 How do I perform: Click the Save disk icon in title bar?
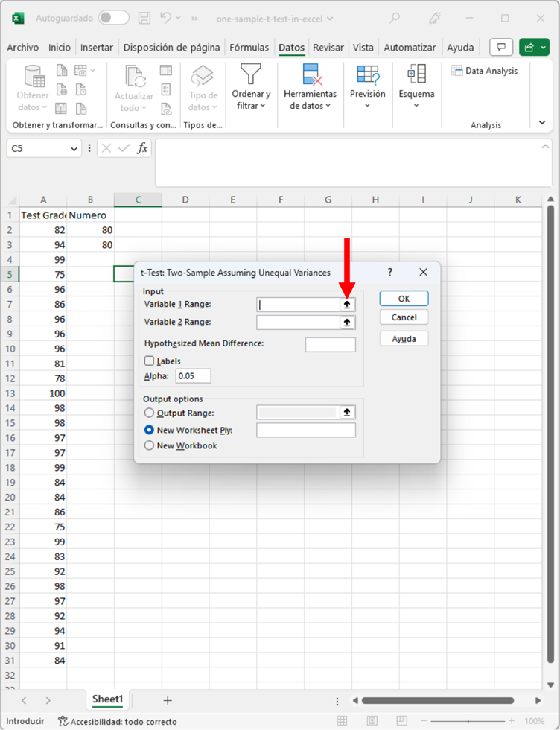pos(145,18)
